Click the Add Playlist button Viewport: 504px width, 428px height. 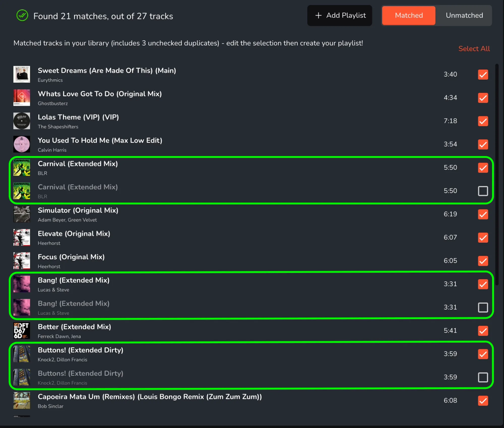pos(339,15)
